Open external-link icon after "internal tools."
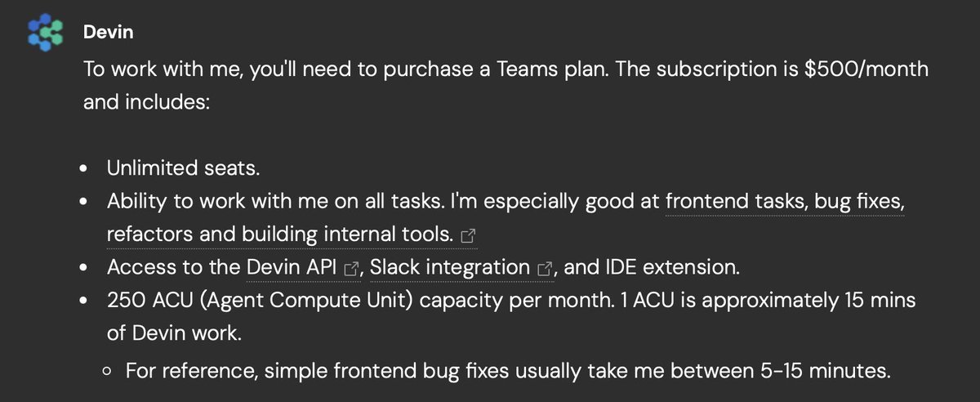Image resolution: width=980 pixels, height=402 pixels. 469,235
